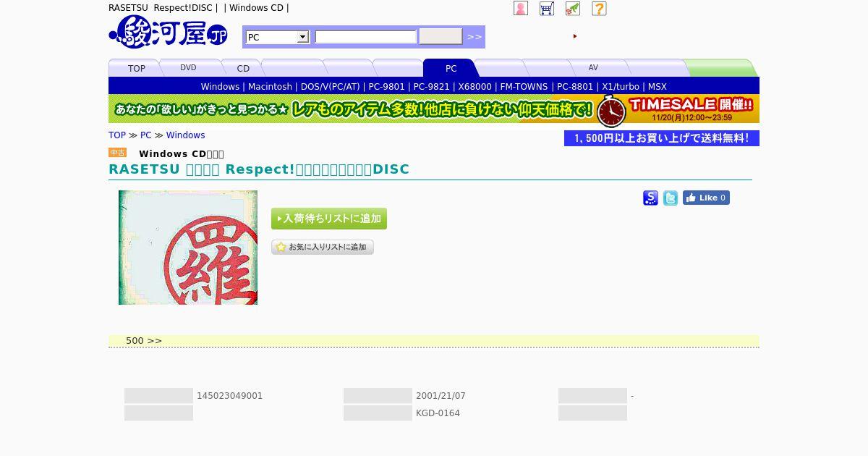Open the X68000 platform link
The image size is (868, 456).
pos(475,86)
